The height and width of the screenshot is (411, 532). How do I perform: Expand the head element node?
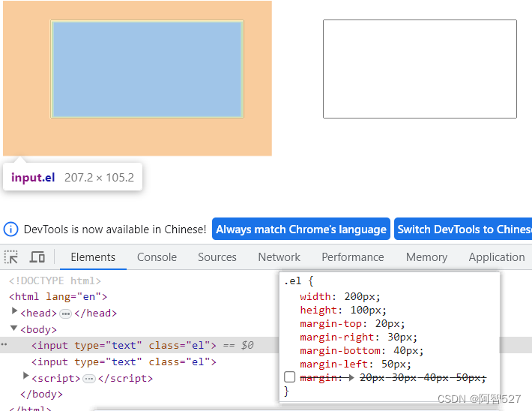pos(14,310)
